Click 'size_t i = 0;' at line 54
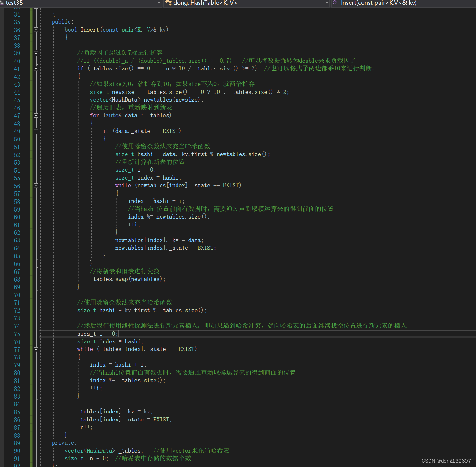 click(x=135, y=170)
